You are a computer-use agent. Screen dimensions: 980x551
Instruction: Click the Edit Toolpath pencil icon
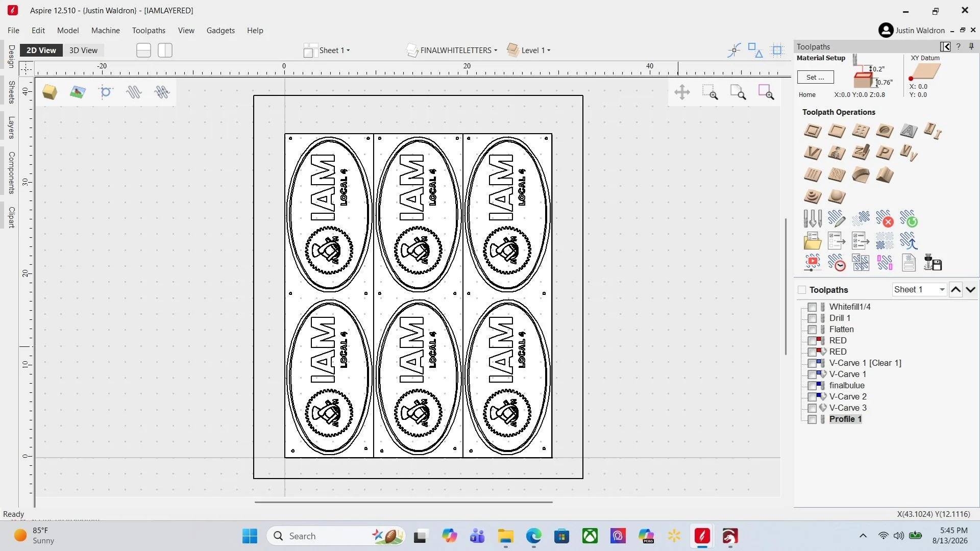pyautogui.click(x=837, y=219)
